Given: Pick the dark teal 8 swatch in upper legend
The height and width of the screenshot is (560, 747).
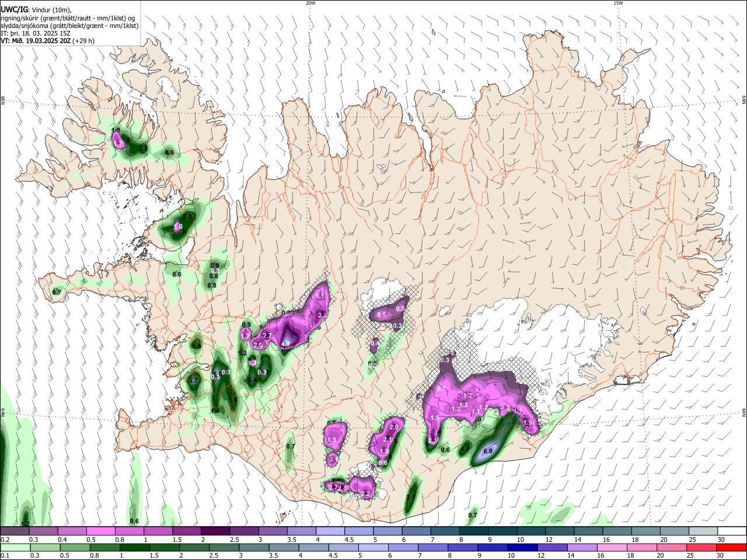Looking at the screenshot, I should point(474,531).
